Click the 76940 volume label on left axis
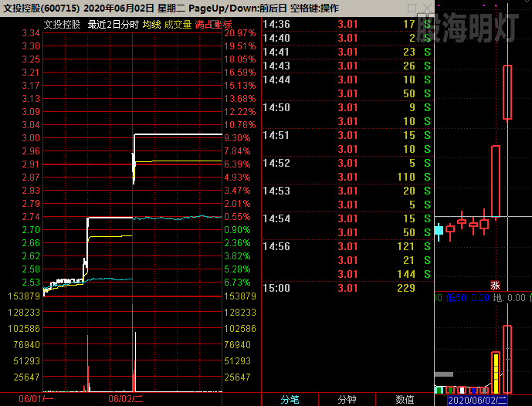 tap(27, 345)
